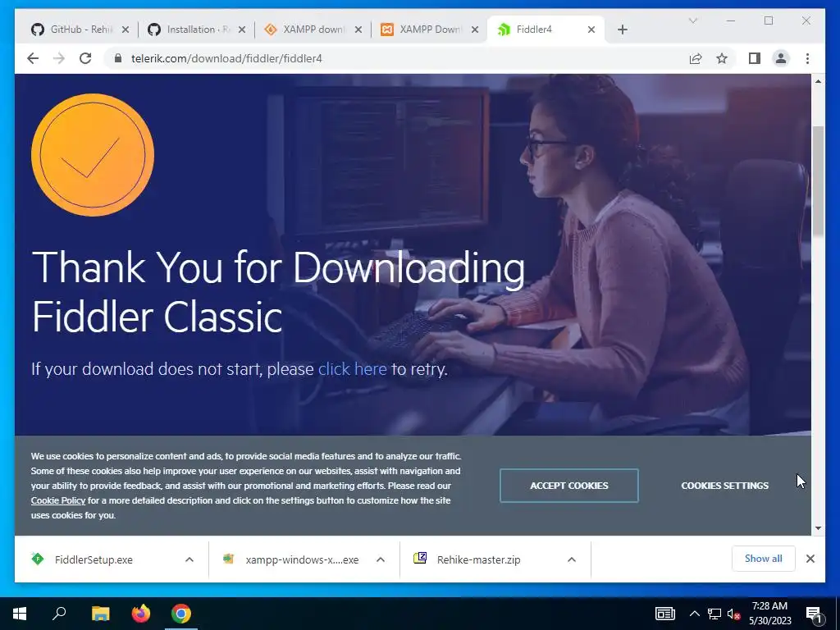Go back to the previous page
Image resolution: width=840 pixels, height=630 pixels.
click(33, 58)
